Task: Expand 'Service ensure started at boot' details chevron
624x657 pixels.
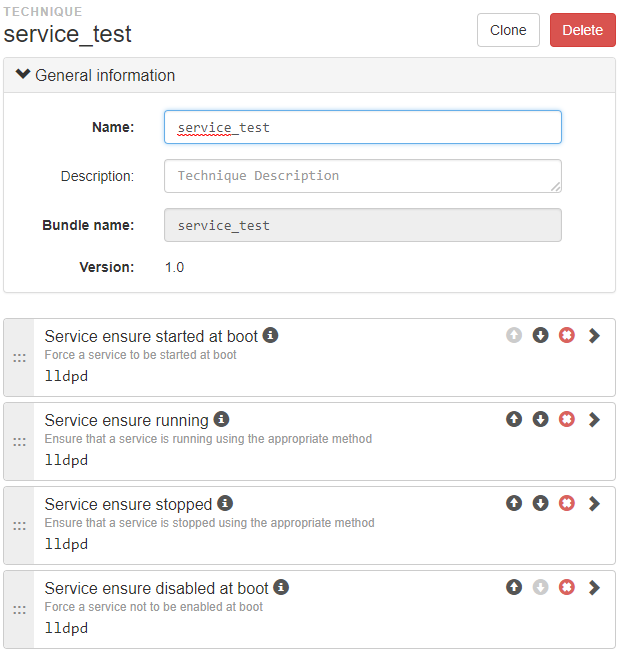Action: [594, 336]
